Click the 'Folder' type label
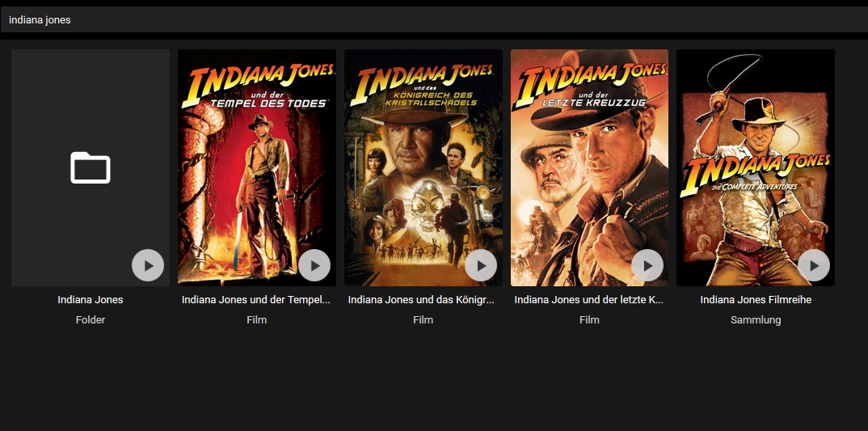 click(91, 319)
